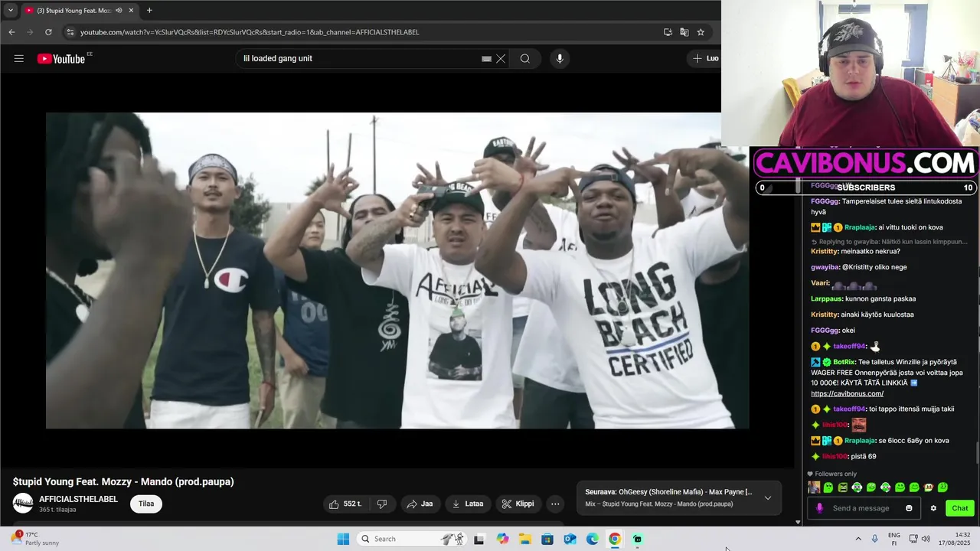The image size is (980, 551).
Task: Go to the YouTube home logo
Action: point(61,59)
